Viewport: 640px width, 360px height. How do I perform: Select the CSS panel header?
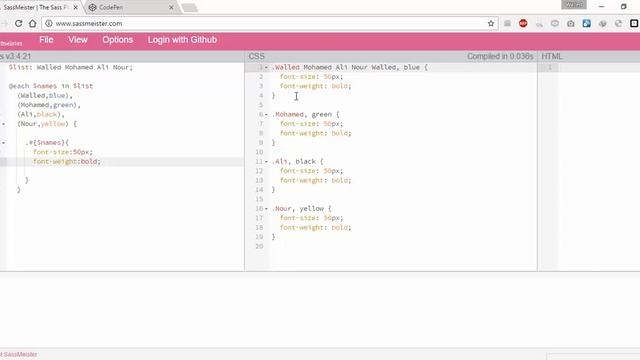(257, 56)
